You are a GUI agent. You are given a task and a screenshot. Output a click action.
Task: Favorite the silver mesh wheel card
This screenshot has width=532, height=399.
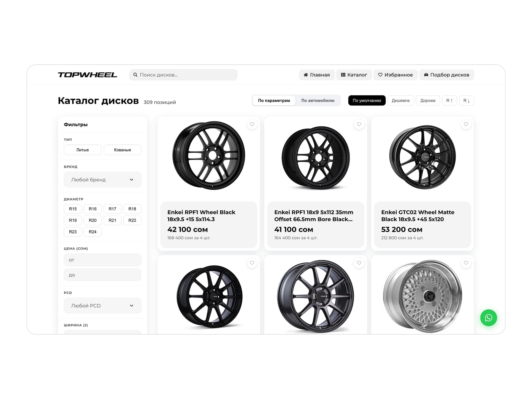[x=466, y=263]
